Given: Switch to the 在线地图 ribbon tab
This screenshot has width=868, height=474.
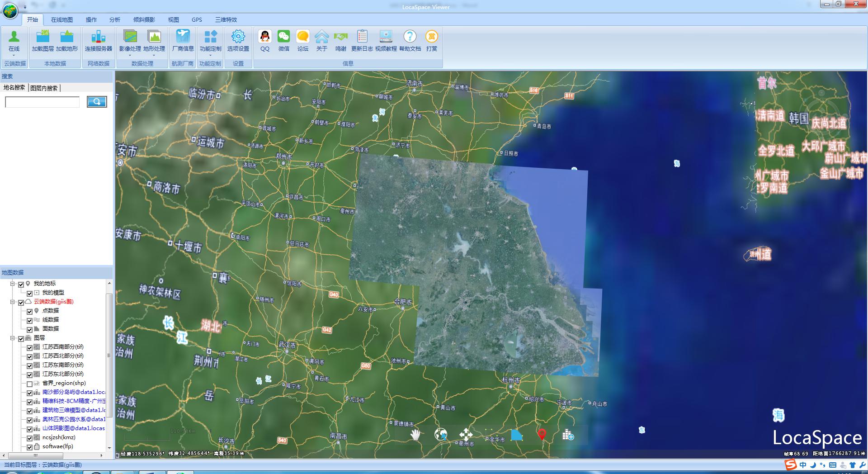Looking at the screenshot, I should pyautogui.click(x=62, y=20).
